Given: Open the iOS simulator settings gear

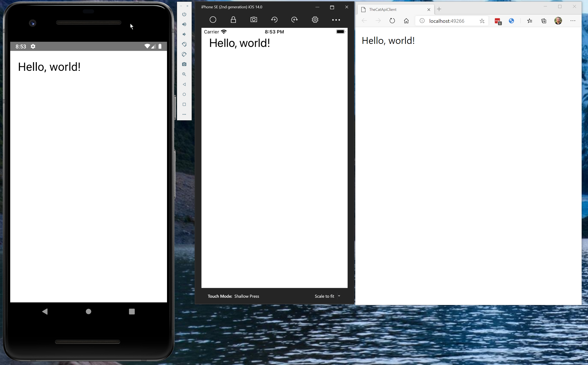Looking at the screenshot, I should [315, 20].
